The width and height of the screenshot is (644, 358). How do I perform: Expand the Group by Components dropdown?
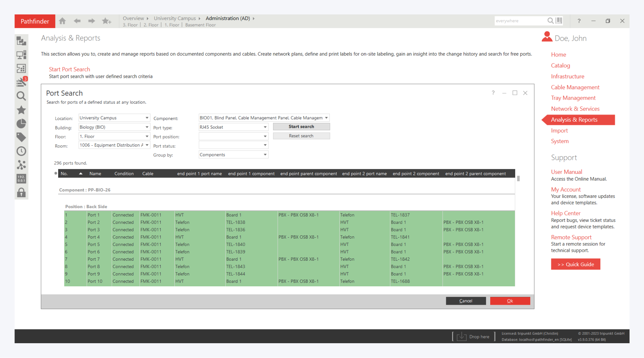[265, 155]
